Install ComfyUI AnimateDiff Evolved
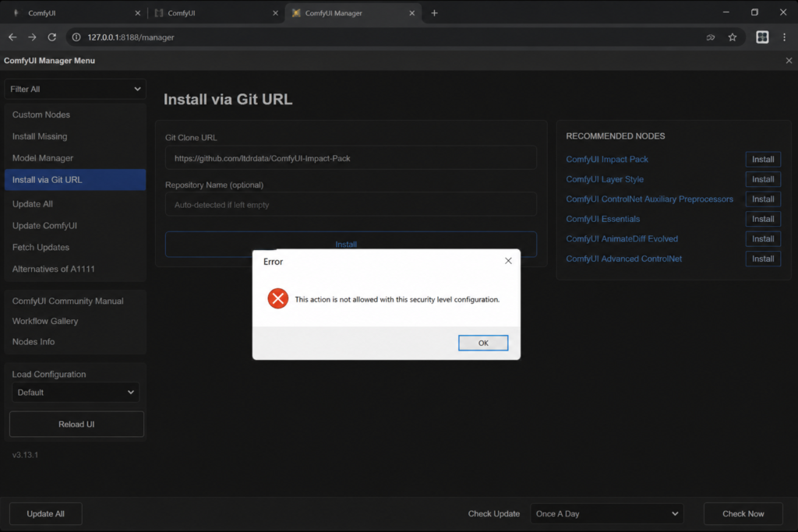 tap(763, 238)
